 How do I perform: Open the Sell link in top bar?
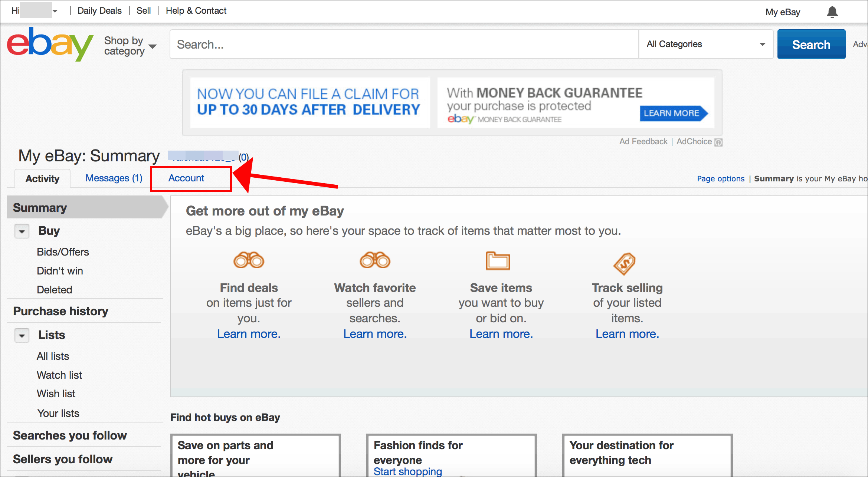coord(144,11)
